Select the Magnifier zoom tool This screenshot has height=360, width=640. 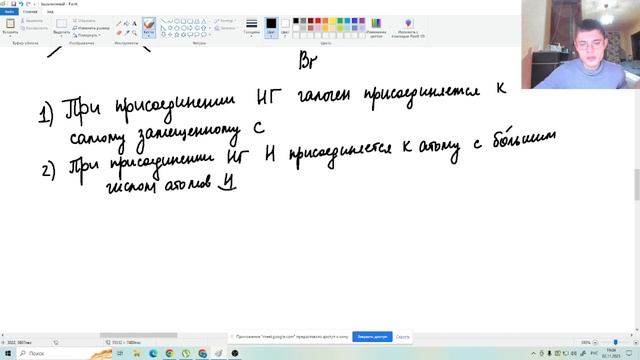[134, 33]
